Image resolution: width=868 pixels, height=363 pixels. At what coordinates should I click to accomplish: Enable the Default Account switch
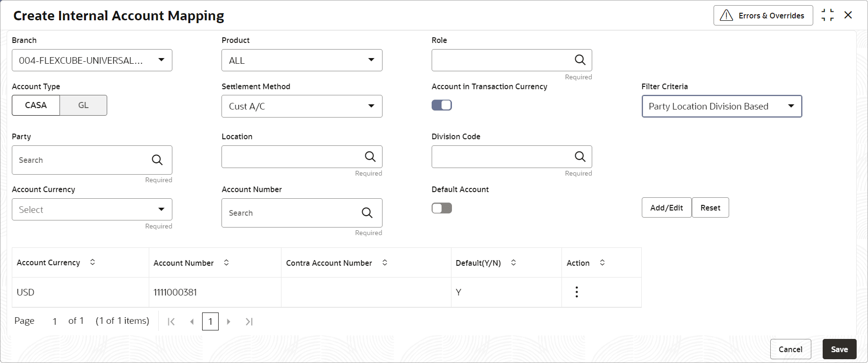click(442, 208)
